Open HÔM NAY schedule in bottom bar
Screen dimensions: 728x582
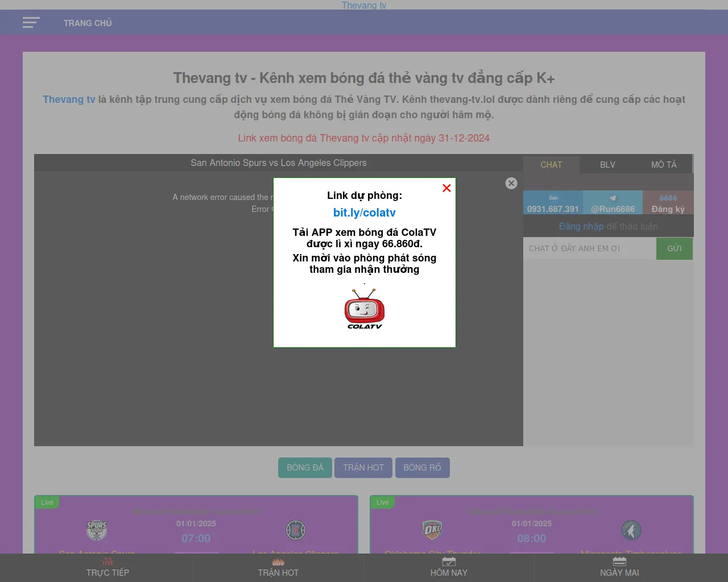(x=449, y=568)
